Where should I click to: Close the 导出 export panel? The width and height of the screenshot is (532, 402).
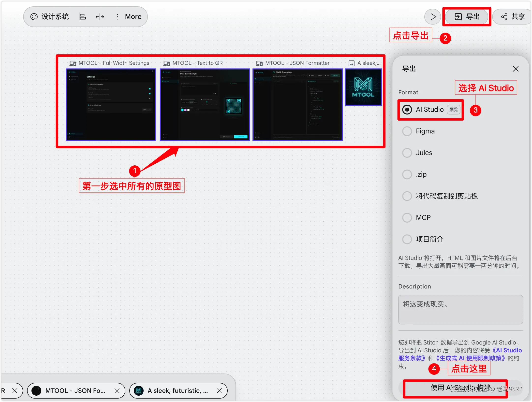tap(516, 69)
